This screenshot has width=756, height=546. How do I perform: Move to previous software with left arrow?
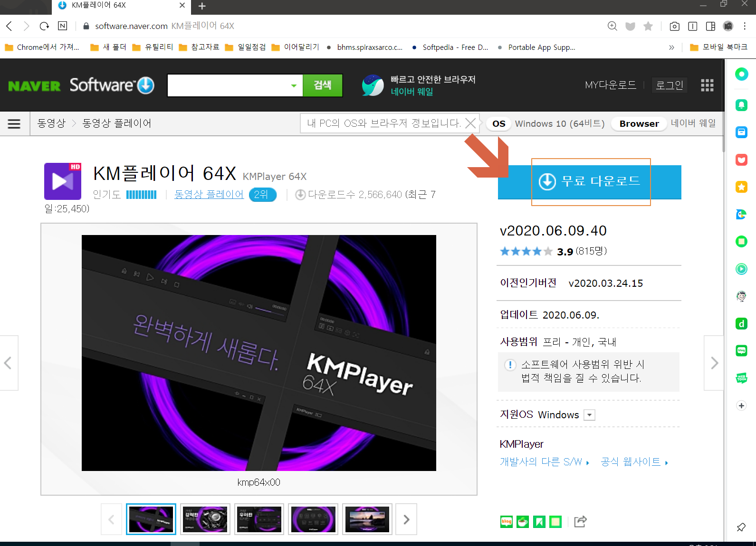coord(8,363)
